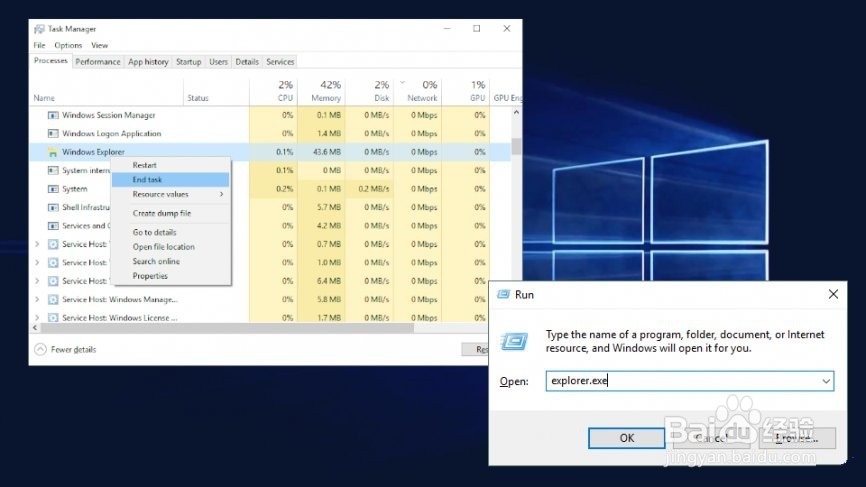866x487 pixels.
Task: Open the Run dialog Open history dropdown
Action: point(826,381)
